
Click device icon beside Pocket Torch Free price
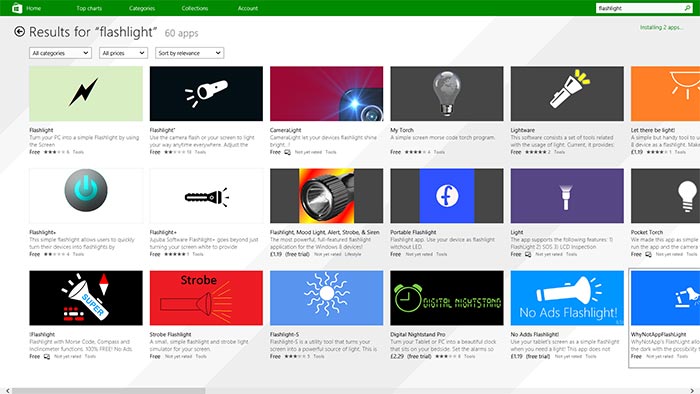[x=648, y=254]
